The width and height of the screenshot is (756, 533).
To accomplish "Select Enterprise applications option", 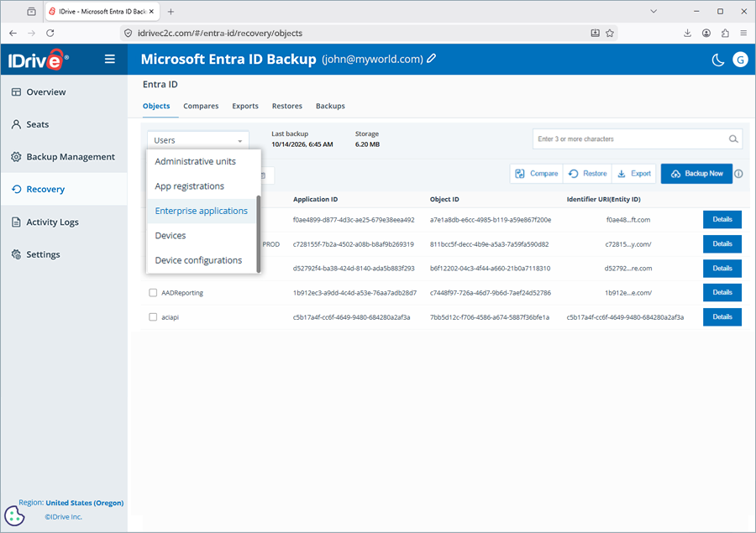I will click(201, 211).
